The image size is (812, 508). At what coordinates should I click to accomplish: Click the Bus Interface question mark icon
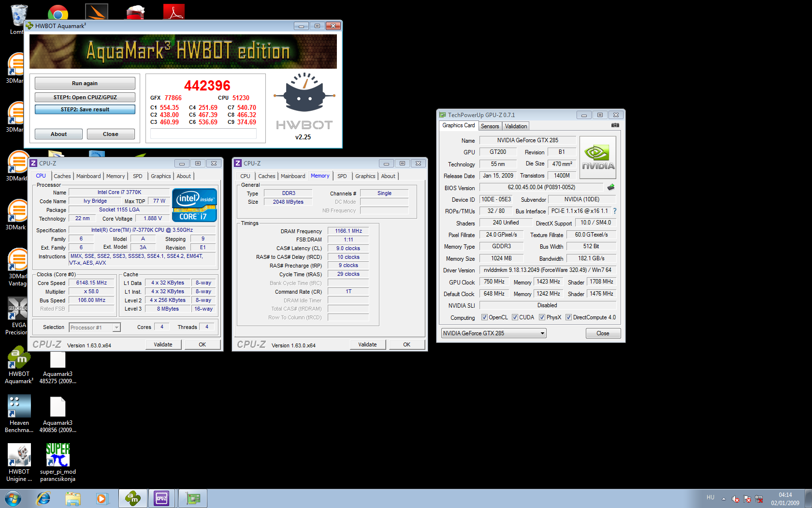pyautogui.click(x=615, y=211)
